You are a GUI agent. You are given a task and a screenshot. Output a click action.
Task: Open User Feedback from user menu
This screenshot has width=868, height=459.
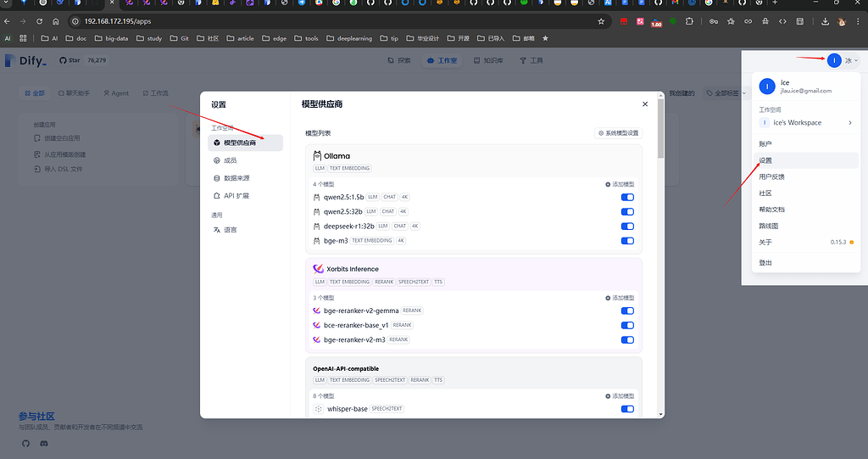(x=806, y=176)
